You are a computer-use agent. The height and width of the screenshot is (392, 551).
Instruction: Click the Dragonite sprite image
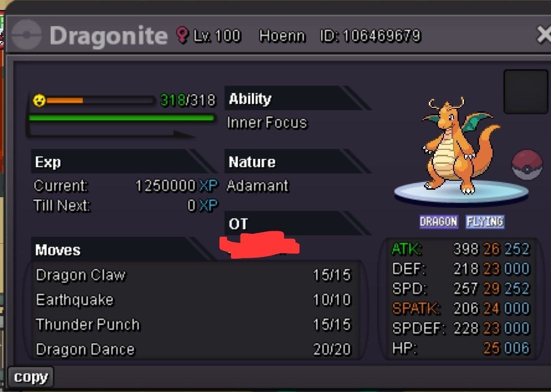461,146
